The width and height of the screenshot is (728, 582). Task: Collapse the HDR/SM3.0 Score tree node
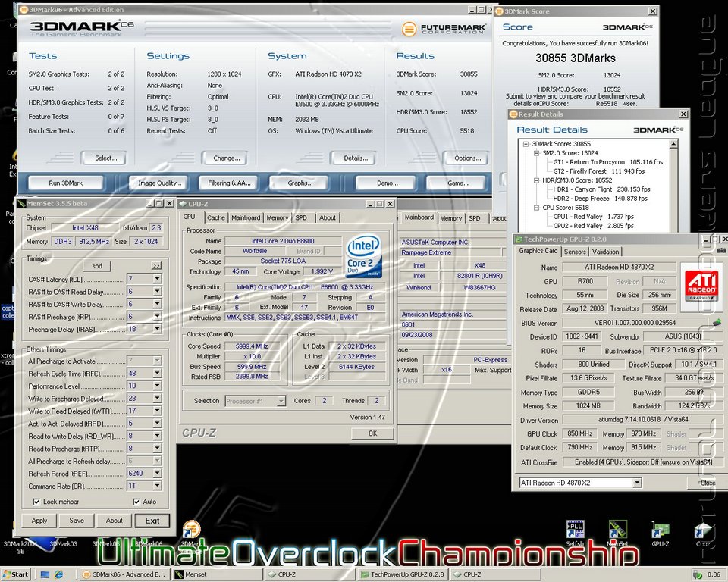pyautogui.click(x=536, y=180)
